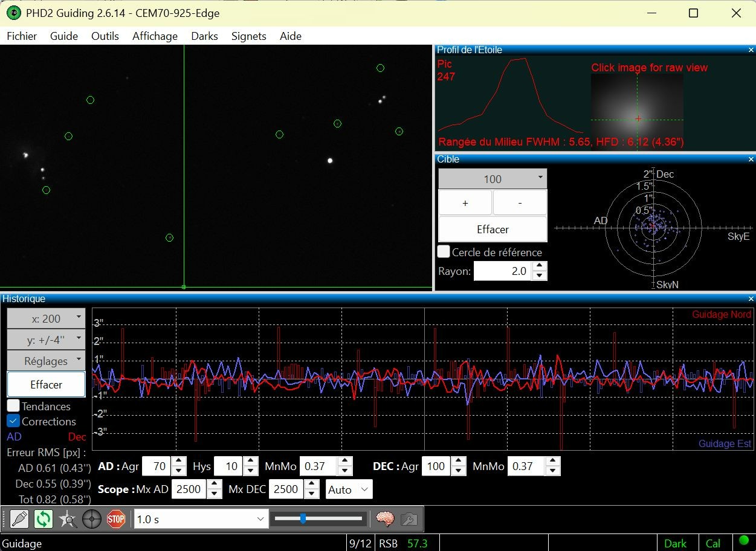
Task: Expand the x: 200 scale dropdown
Action: 46,318
